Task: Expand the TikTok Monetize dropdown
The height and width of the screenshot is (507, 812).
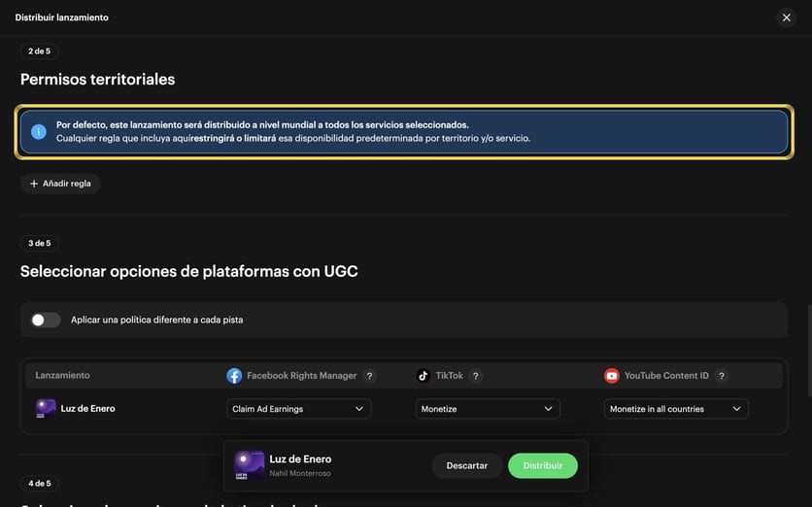Action: point(488,409)
